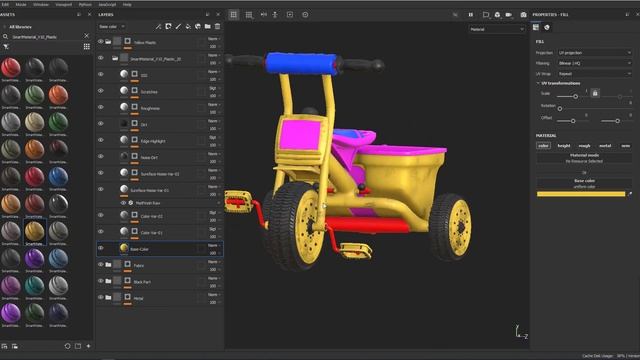This screenshot has height=360, width=640.
Task: Open the Mode menu
Action: click(x=21, y=4)
